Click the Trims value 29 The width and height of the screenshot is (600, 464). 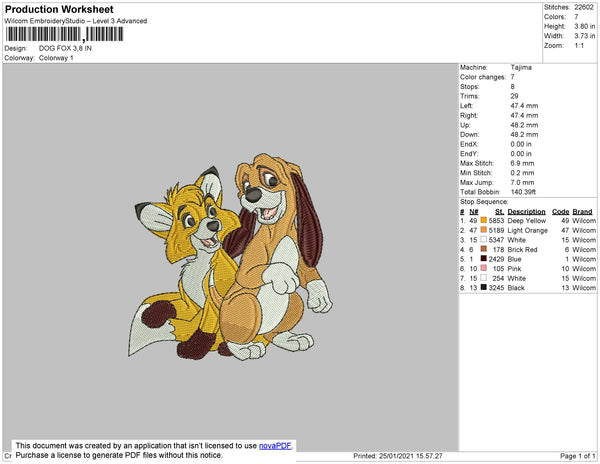click(514, 96)
